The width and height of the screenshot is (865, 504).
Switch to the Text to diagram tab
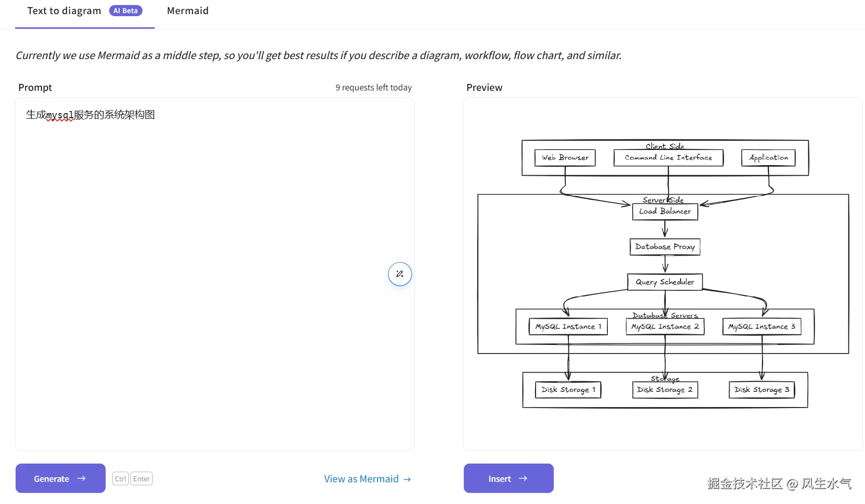[x=64, y=11]
